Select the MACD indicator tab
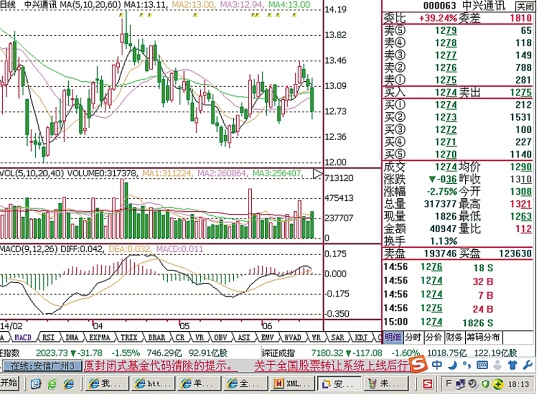 coord(23,337)
